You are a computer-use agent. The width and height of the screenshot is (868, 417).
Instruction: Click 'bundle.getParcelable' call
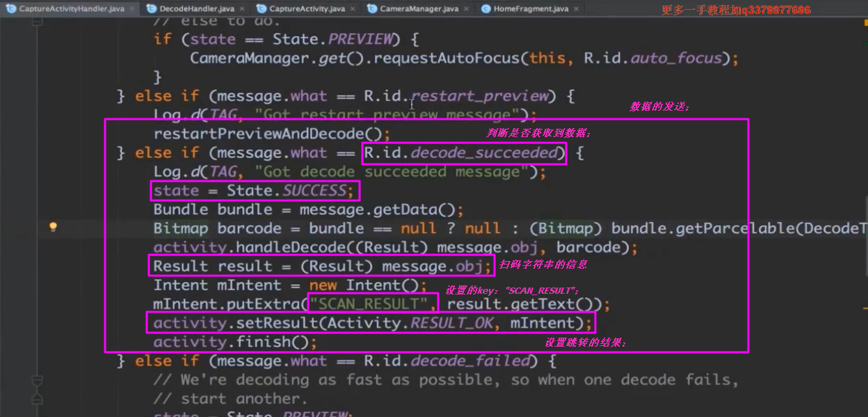point(701,228)
